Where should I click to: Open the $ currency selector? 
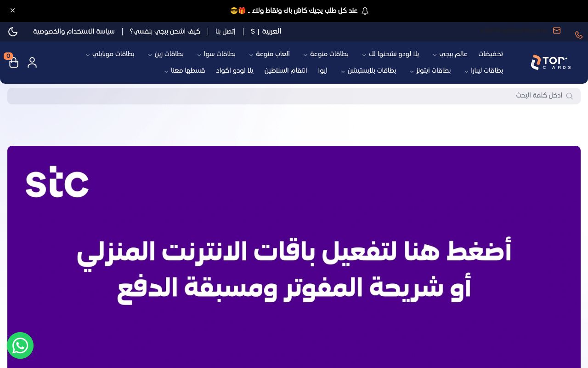coord(253,31)
